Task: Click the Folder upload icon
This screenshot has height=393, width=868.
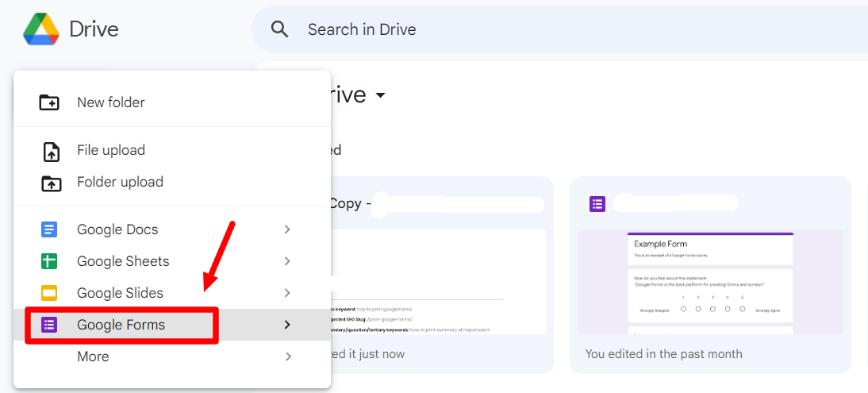Action: coord(51,183)
